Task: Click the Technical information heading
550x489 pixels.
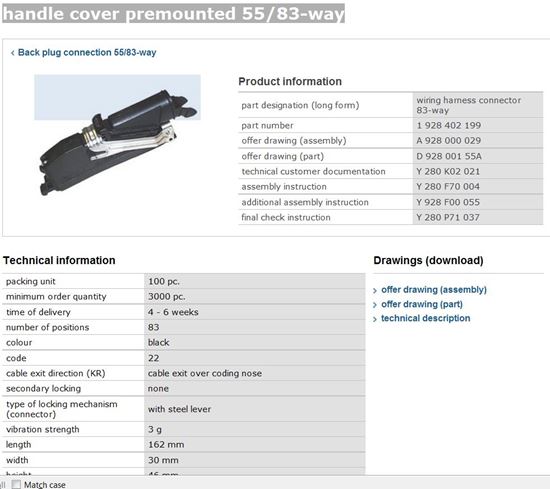Action: (x=59, y=260)
